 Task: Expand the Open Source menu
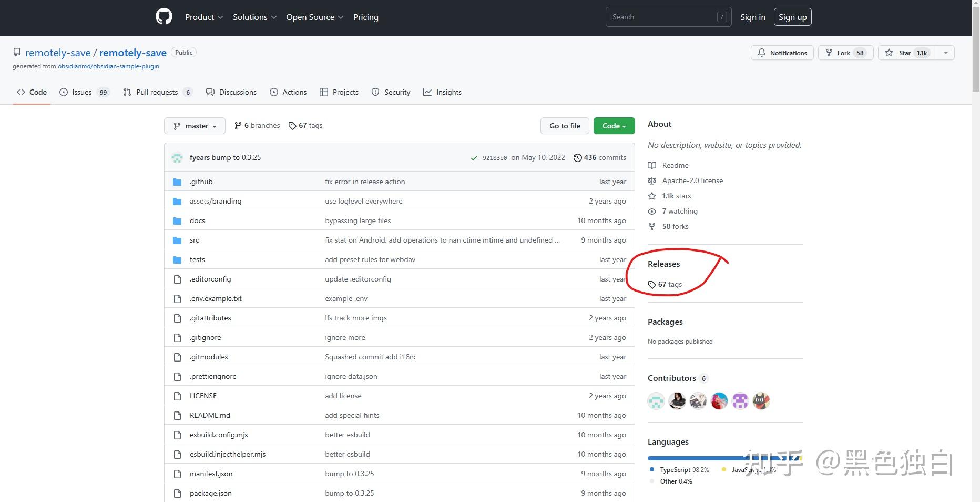point(315,17)
